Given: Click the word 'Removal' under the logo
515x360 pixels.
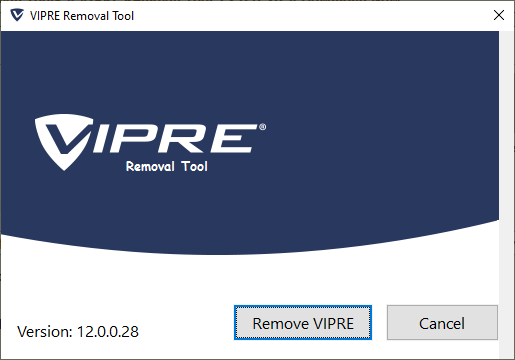Looking at the screenshot, I should 150,166.
